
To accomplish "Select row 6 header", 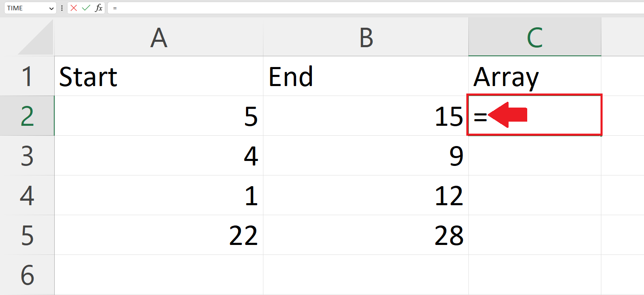I will point(27,275).
